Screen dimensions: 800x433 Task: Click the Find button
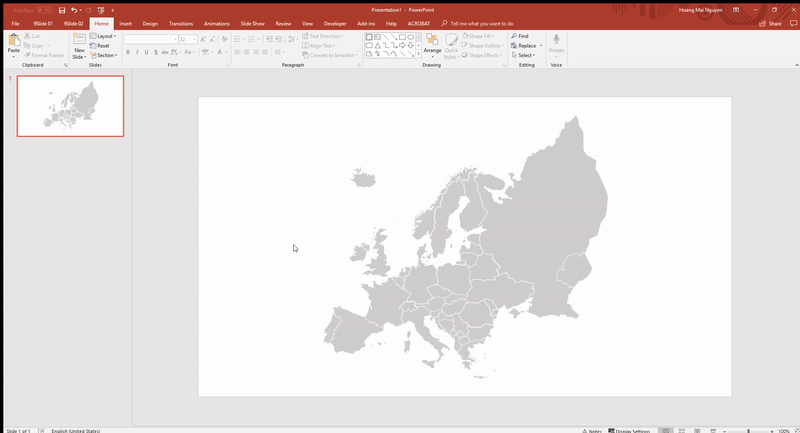point(520,36)
